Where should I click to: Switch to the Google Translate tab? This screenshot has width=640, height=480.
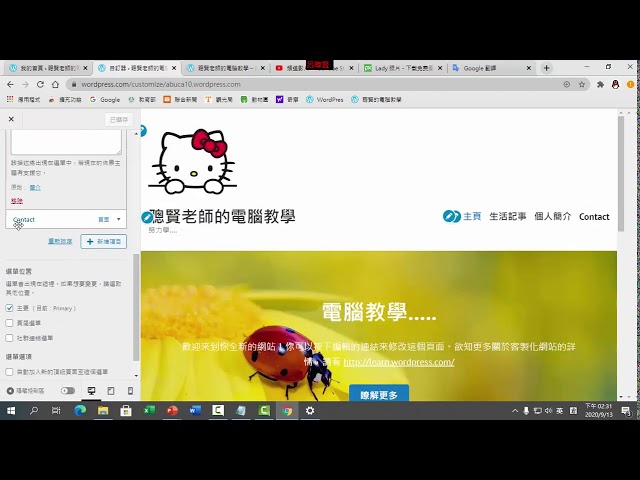click(490, 68)
